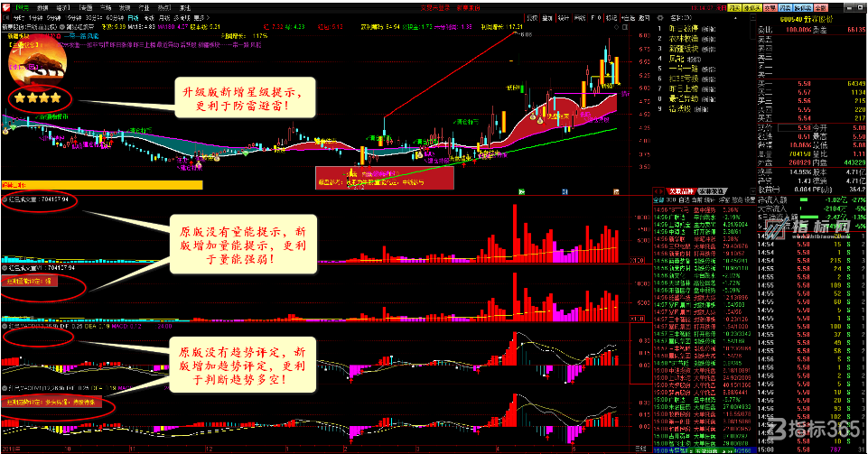
Task: Open the 发现 menu
Action: (126, 8)
